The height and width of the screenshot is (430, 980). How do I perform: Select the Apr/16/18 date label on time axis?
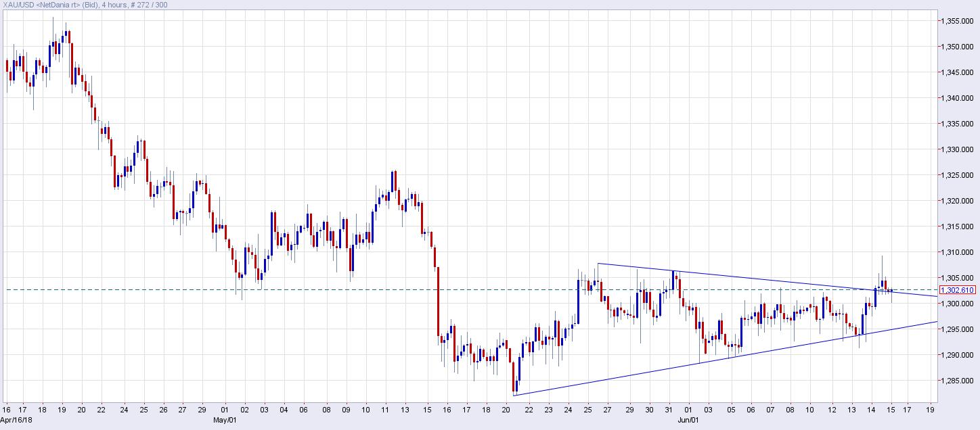(x=16, y=419)
